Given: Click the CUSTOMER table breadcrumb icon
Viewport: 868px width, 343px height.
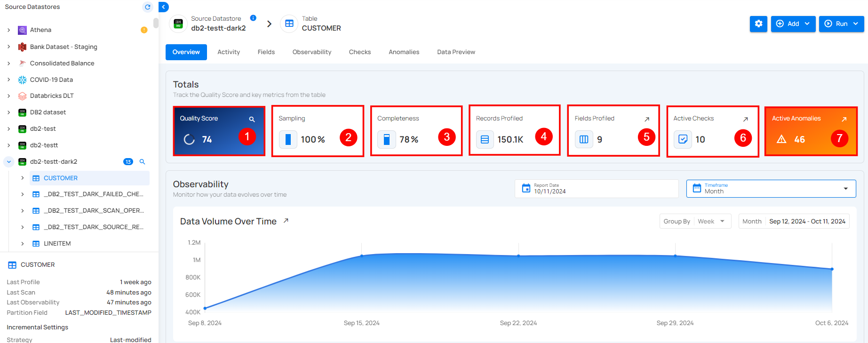Looking at the screenshot, I should [x=289, y=24].
